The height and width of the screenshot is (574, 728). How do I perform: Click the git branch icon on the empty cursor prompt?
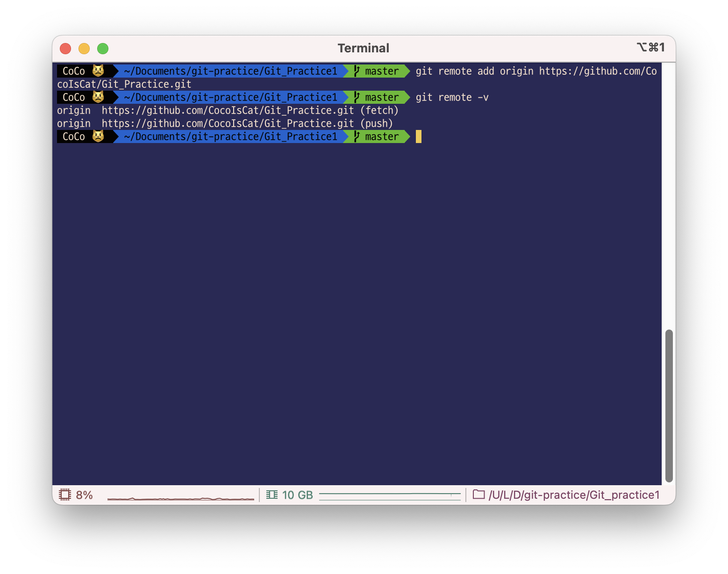pos(357,136)
